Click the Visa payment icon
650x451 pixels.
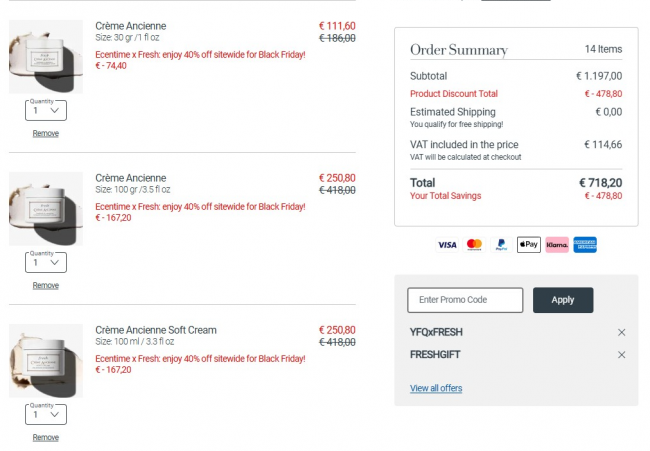(x=447, y=244)
